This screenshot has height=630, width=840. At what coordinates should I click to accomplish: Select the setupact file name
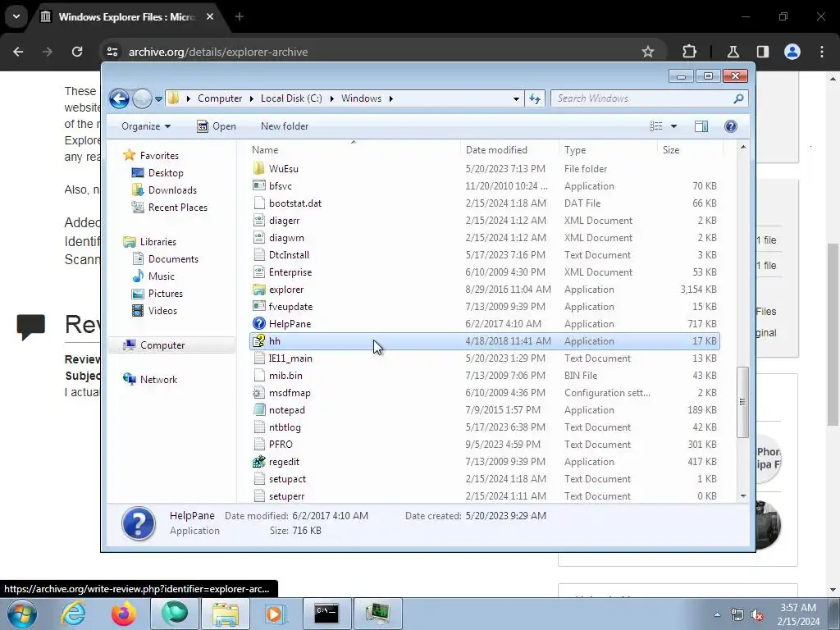coord(287,479)
